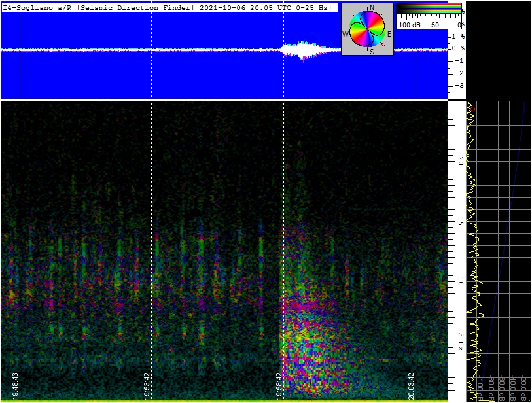Image resolution: width=532 pixels, height=403 pixels.
Task: Click the W label on compass
Action: 346,34
